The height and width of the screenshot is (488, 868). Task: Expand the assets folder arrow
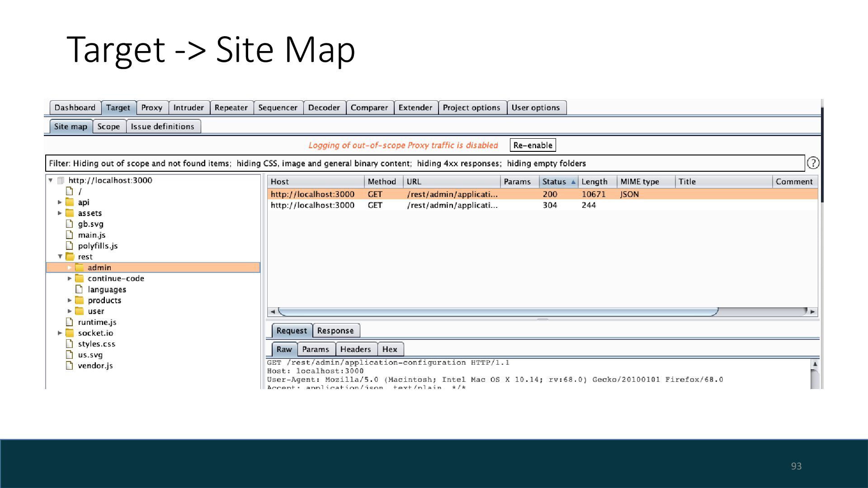60,213
